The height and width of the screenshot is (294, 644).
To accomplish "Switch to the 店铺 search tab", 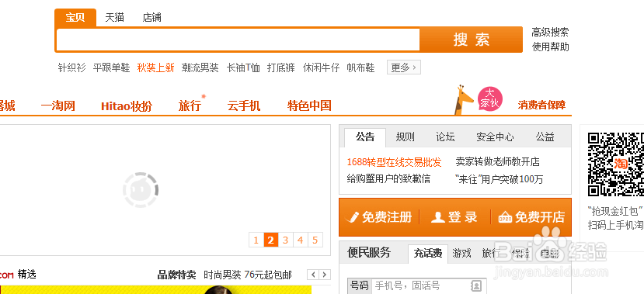I will tap(151, 18).
